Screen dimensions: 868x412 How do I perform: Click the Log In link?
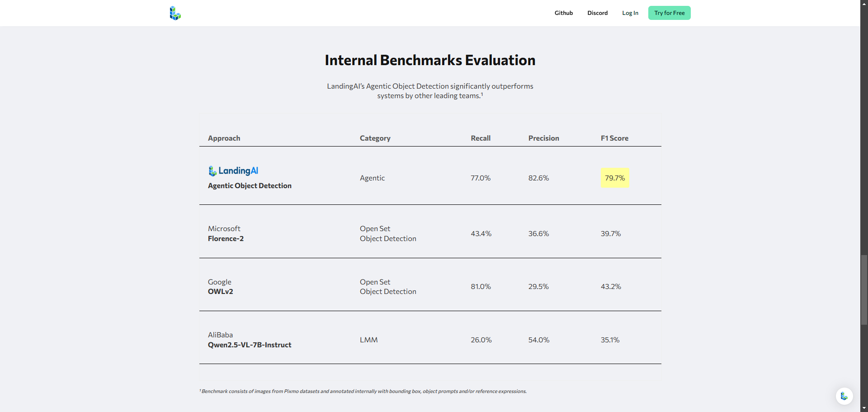(630, 13)
